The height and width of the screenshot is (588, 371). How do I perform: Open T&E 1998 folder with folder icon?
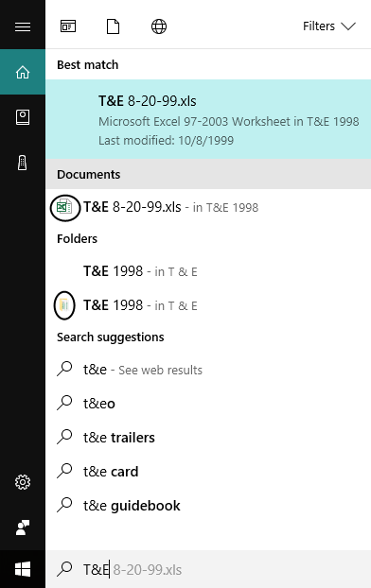pyautogui.click(x=208, y=305)
